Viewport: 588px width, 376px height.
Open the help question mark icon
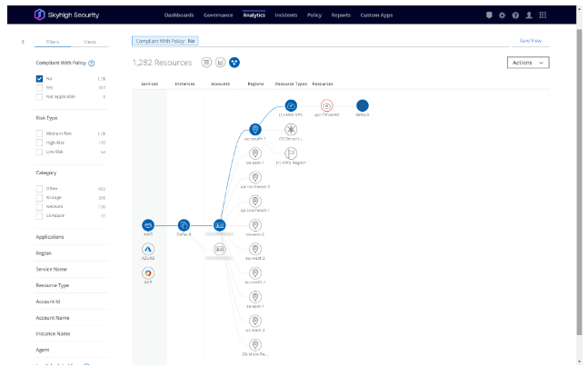(x=515, y=15)
